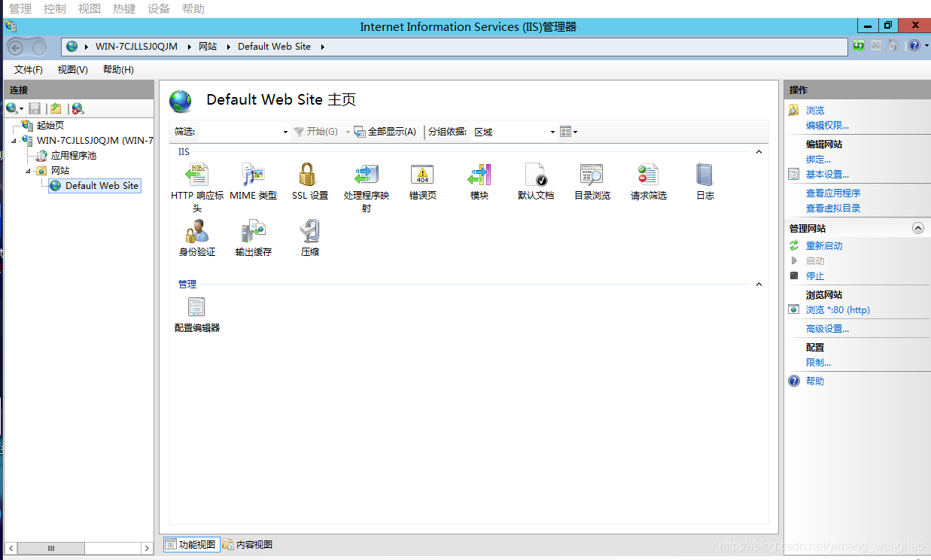Screen dimensions: 931x560
Task: Click the forward navigation arrow
Action: click(x=38, y=47)
